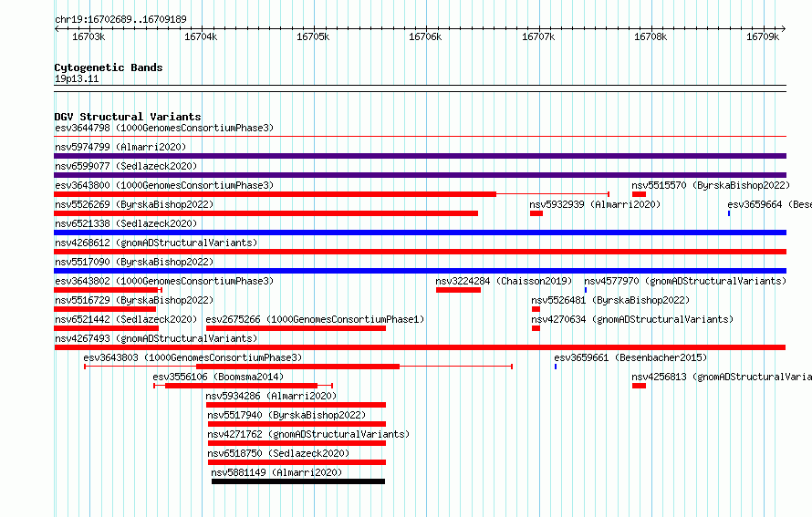Click nsv5526481 (ByrskaBishop2022) label
The height and width of the screenshot is (517, 812).
click(610, 300)
